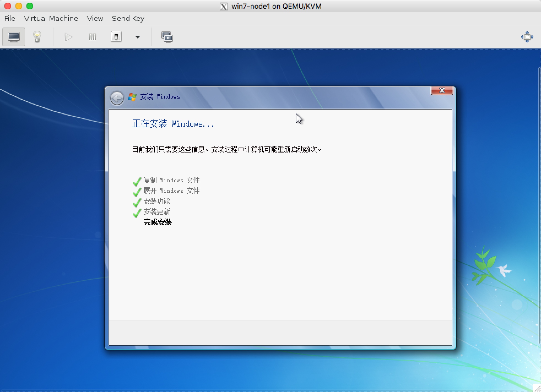This screenshot has width=541, height=392.
Task: Click the X11 icon in title bar
Action: pyautogui.click(x=224, y=6)
